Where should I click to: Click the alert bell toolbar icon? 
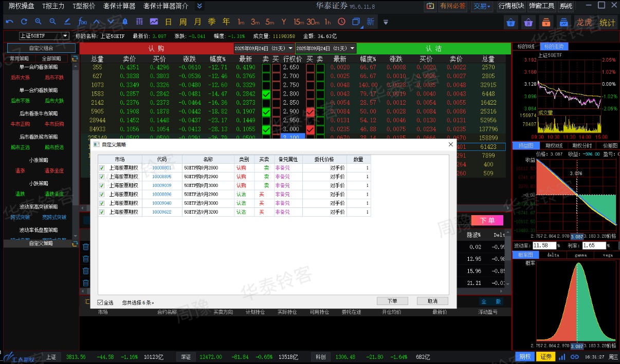[x=125, y=22]
